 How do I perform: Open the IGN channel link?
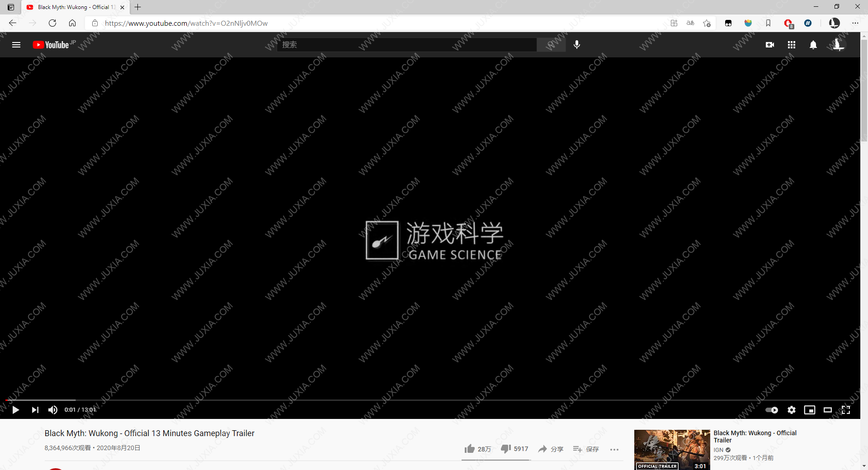718,450
